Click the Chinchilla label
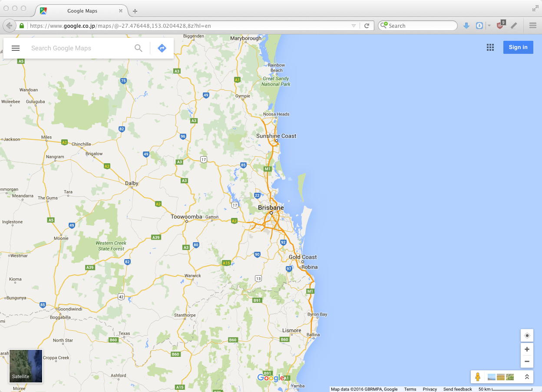The image size is (542, 392). coord(81,144)
